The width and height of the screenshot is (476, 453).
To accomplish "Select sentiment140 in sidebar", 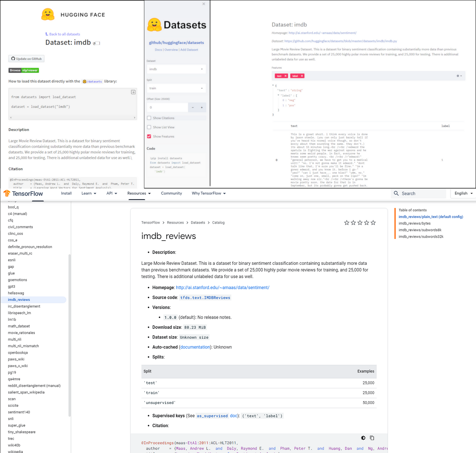I will tap(19, 412).
